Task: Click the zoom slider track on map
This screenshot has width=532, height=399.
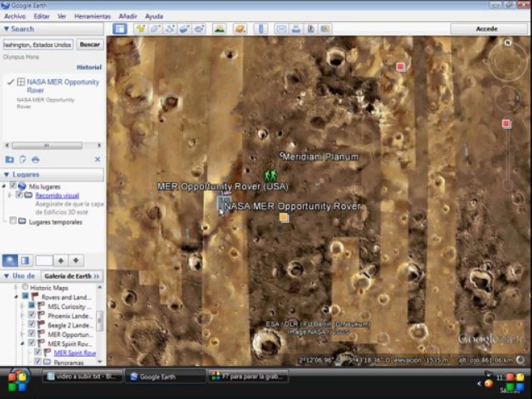Action: [507, 156]
